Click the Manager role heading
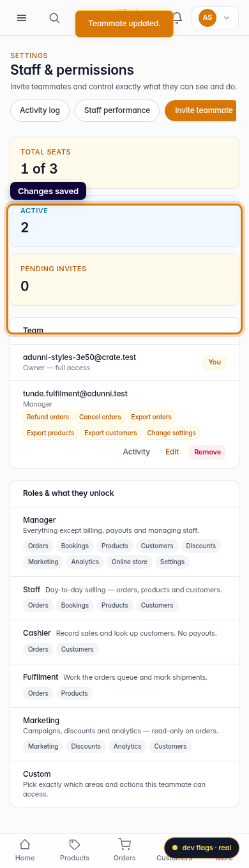The height and width of the screenshot is (868, 249). point(40,520)
